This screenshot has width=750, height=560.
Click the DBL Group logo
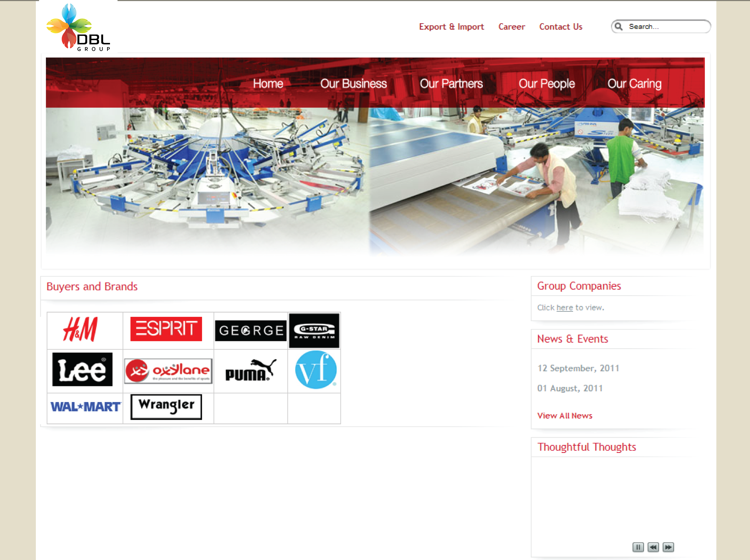point(78,27)
